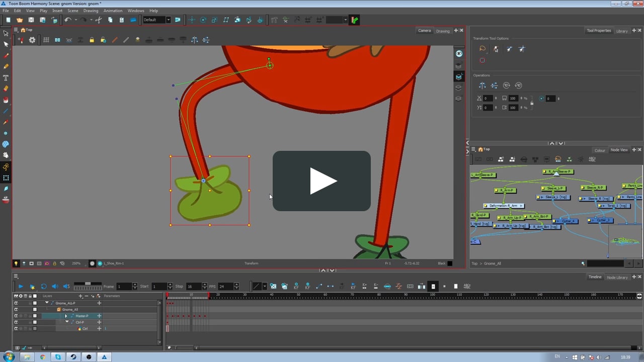Screen dimensions: 644x362
Task: Click the Delete Layers minus in timeline header
Action: coord(87,296)
